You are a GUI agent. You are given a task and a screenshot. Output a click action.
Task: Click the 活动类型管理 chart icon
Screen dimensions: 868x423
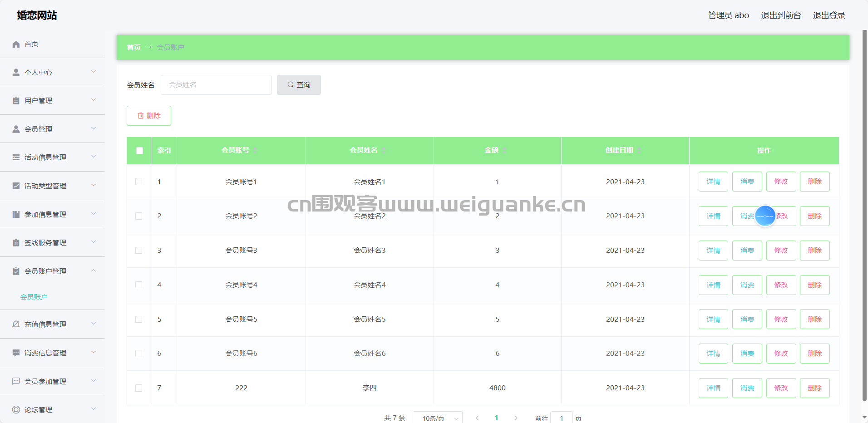[x=16, y=186]
